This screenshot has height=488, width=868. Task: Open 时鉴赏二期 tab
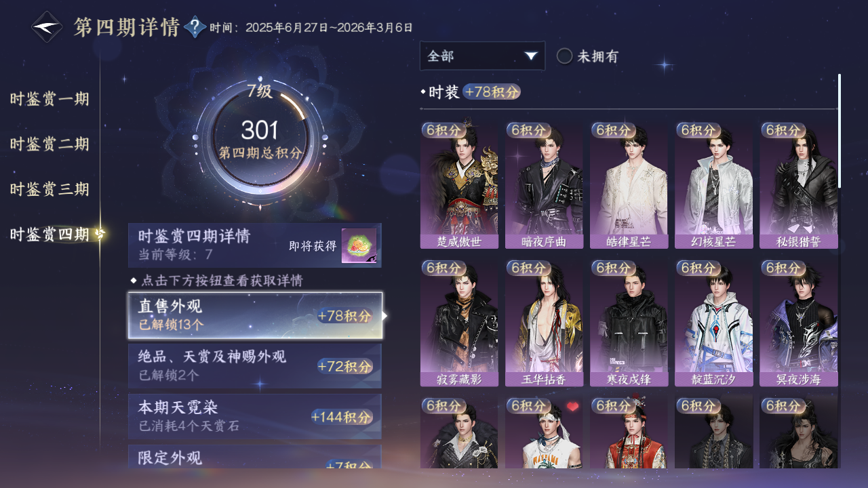(x=50, y=144)
